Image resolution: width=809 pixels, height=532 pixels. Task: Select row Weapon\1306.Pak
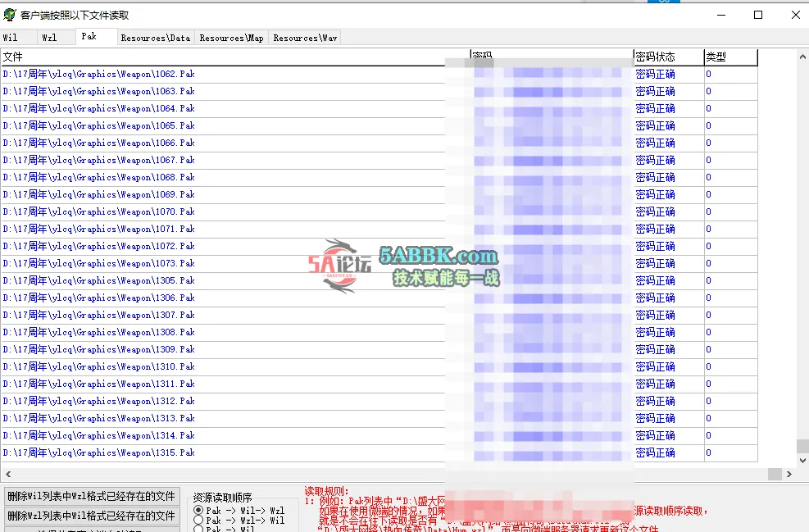[x=380, y=298]
